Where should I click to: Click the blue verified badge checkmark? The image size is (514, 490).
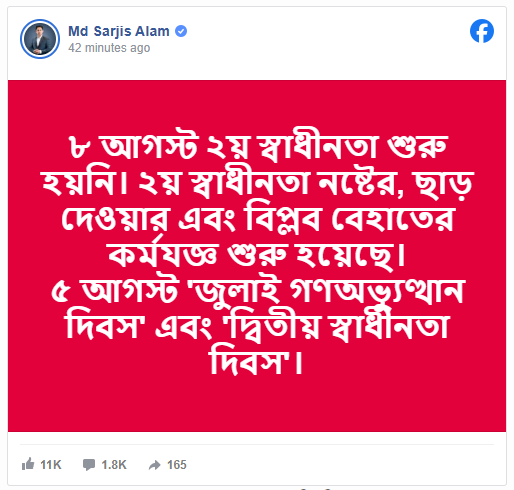pos(181,31)
